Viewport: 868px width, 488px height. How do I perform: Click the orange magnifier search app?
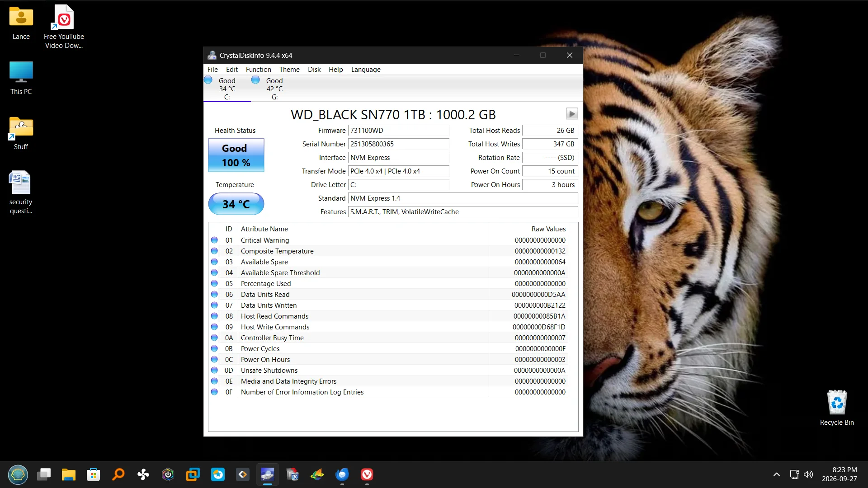[x=118, y=474]
